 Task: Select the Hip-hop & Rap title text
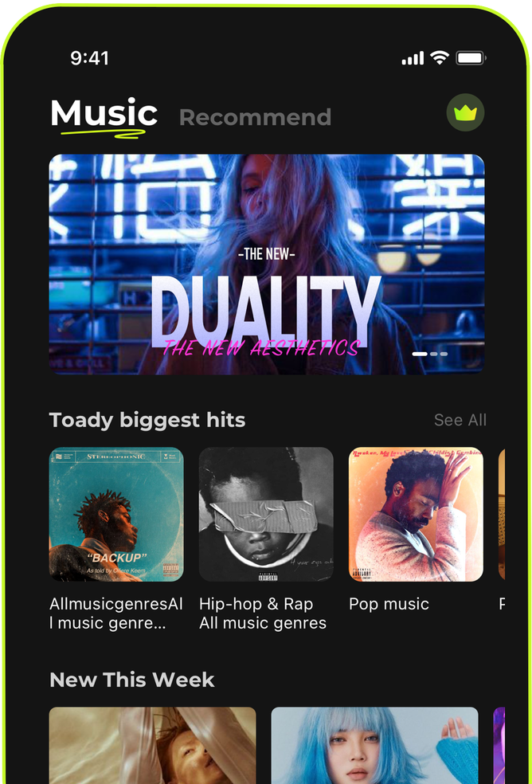pos(256,604)
